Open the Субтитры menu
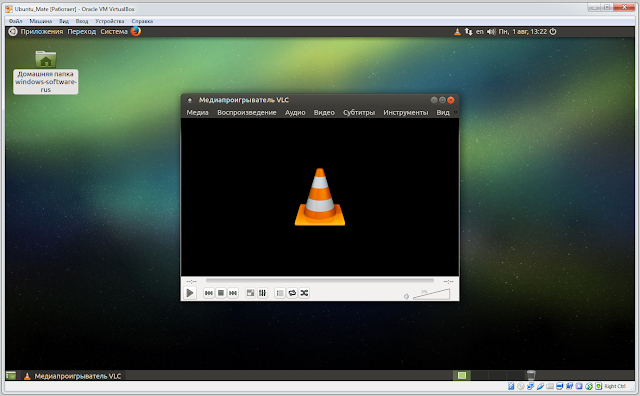This screenshot has height=396, width=640. [x=359, y=112]
